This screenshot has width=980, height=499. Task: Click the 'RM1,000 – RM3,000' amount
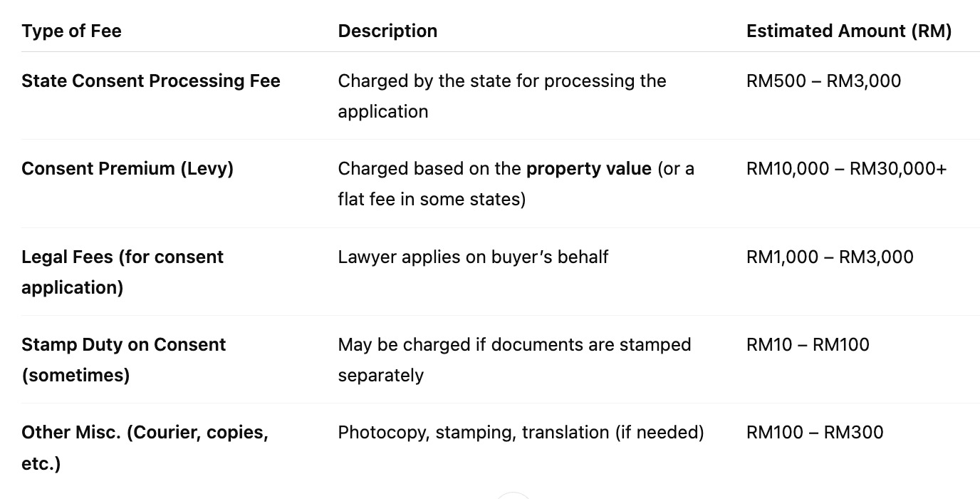coord(830,257)
